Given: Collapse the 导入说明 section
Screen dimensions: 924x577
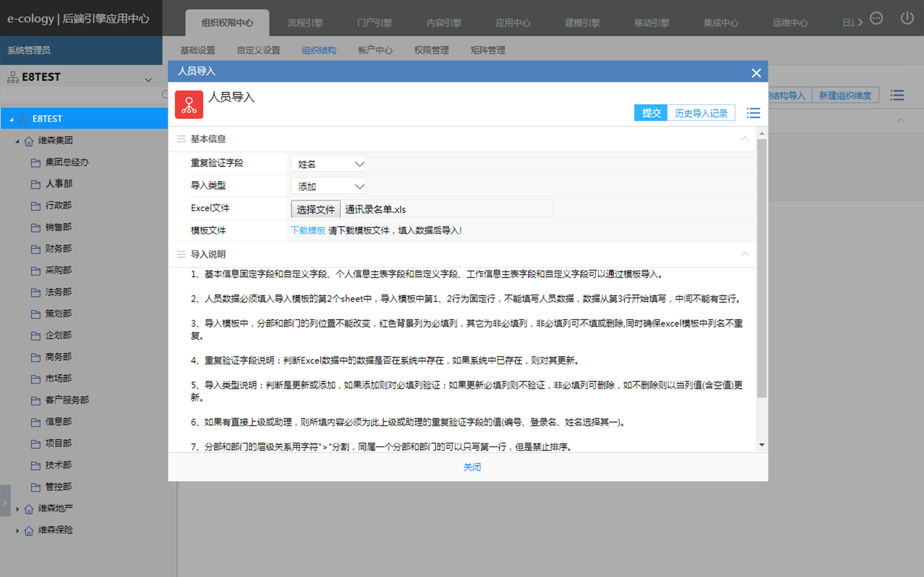Looking at the screenshot, I should click(x=744, y=254).
